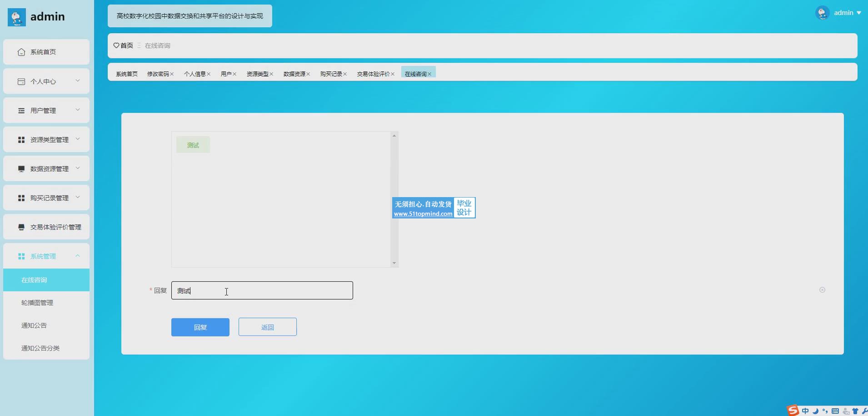Click the green 测试 chat message bubble

pyautogui.click(x=193, y=145)
